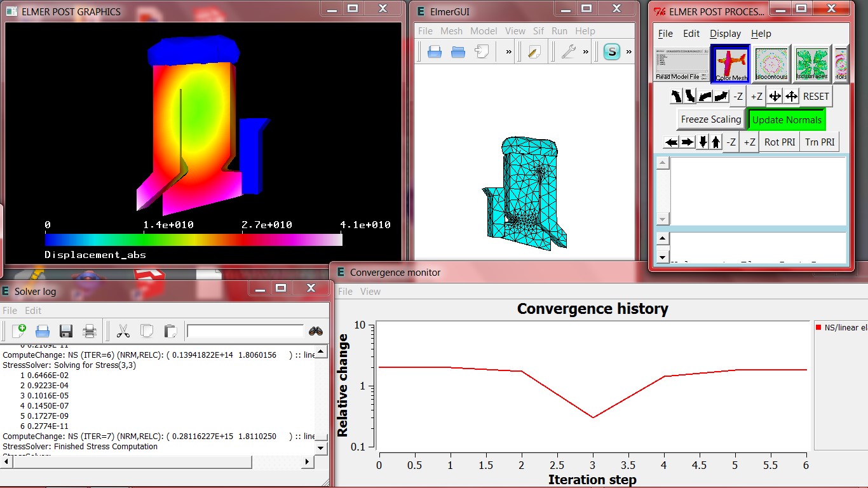
Task: Select the Color Mesh display icon
Action: (x=731, y=64)
